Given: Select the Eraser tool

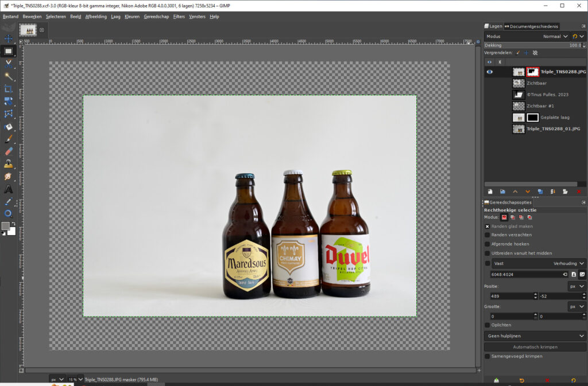Looking at the screenshot, I should [x=8, y=151].
